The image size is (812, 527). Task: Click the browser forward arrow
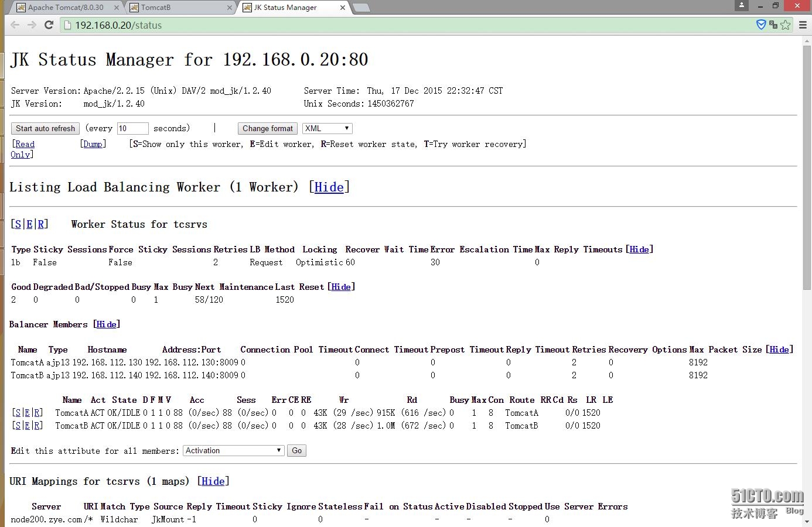[x=32, y=25]
